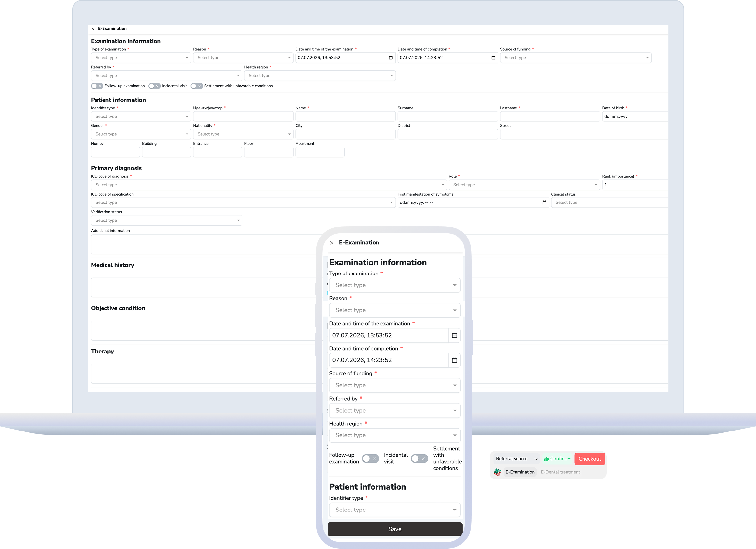Tap calendar icon for phone completion date
756x549 pixels.
454,360
